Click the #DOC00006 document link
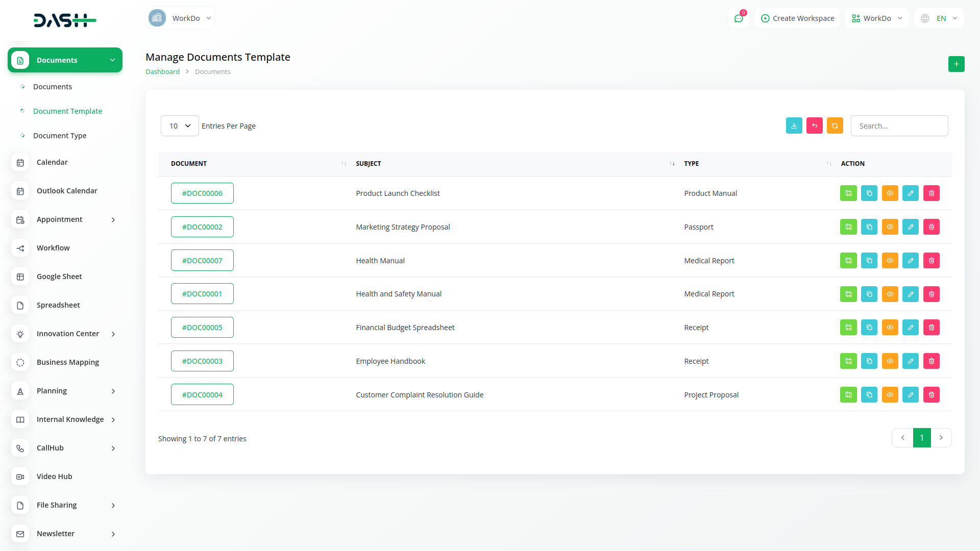980x551 pixels. [x=202, y=193]
